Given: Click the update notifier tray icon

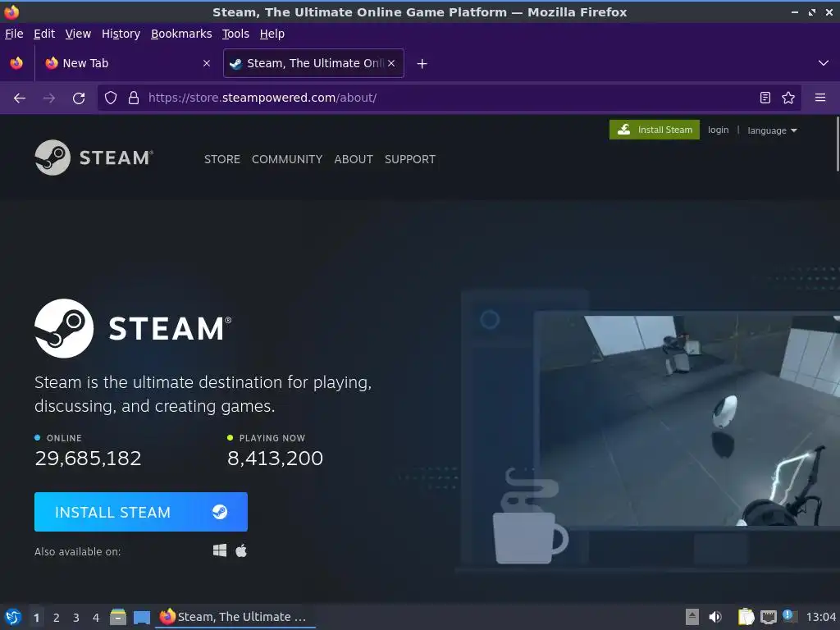Looking at the screenshot, I should (x=789, y=616).
